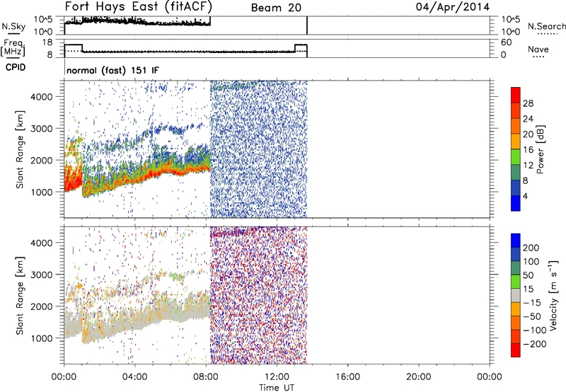Click the 'CPID' label
This screenshot has width=566, height=392.
[16, 67]
